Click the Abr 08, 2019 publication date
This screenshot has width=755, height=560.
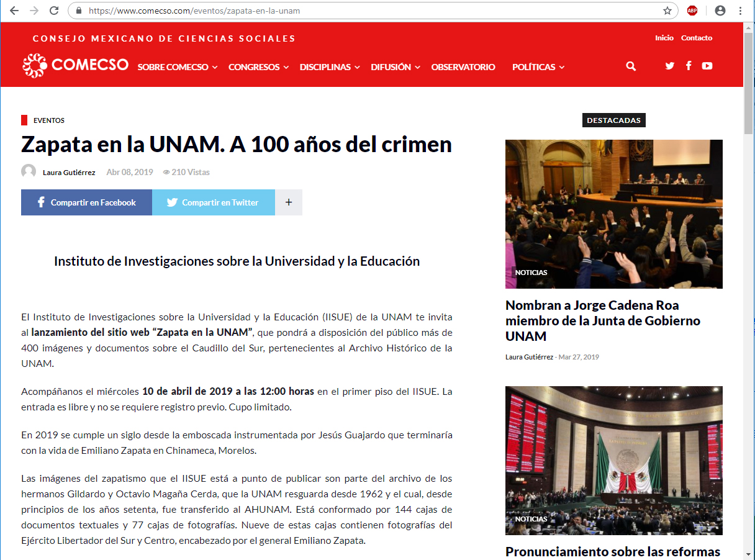click(x=130, y=172)
